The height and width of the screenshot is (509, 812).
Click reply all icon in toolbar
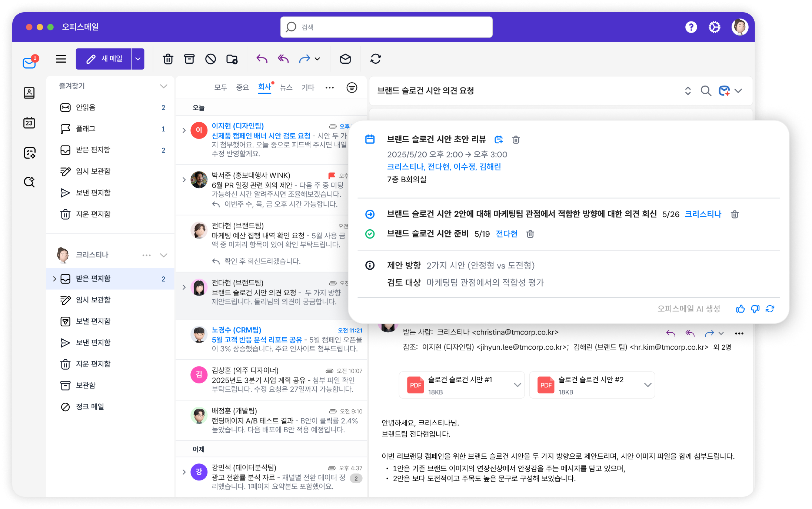pos(283,59)
